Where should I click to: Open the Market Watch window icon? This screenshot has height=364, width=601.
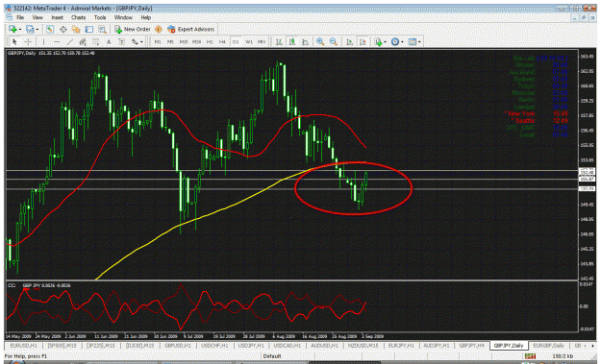[50, 29]
